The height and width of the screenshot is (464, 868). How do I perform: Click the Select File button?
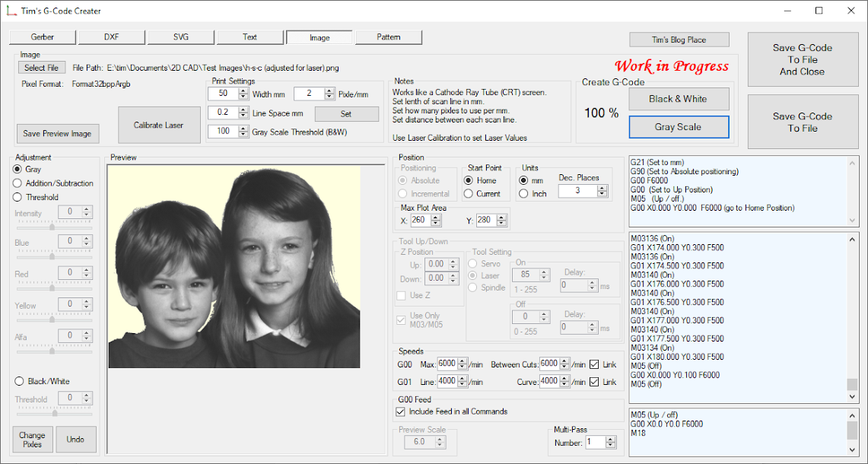coord(42,68)
